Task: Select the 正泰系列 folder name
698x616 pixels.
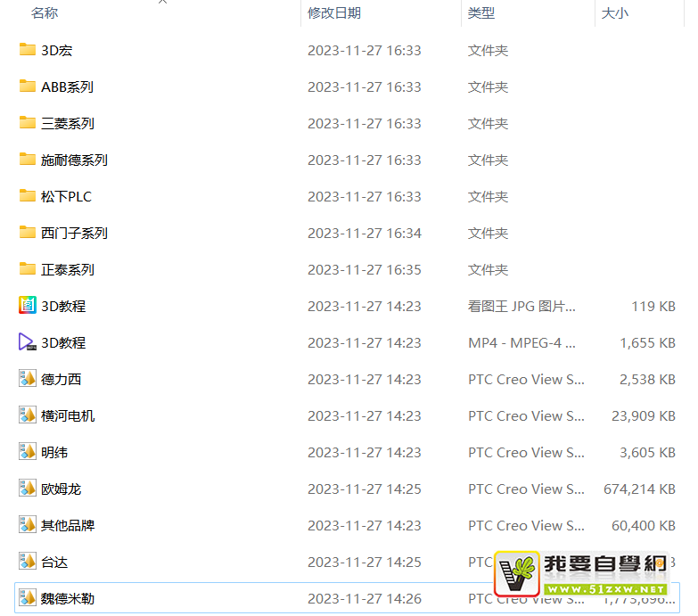Action: pos(68,269)
